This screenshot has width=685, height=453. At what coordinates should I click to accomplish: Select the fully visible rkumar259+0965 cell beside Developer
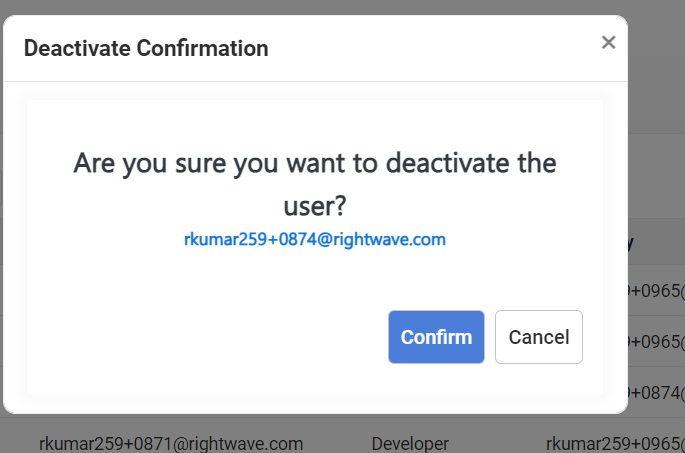[x=615, y=444]
